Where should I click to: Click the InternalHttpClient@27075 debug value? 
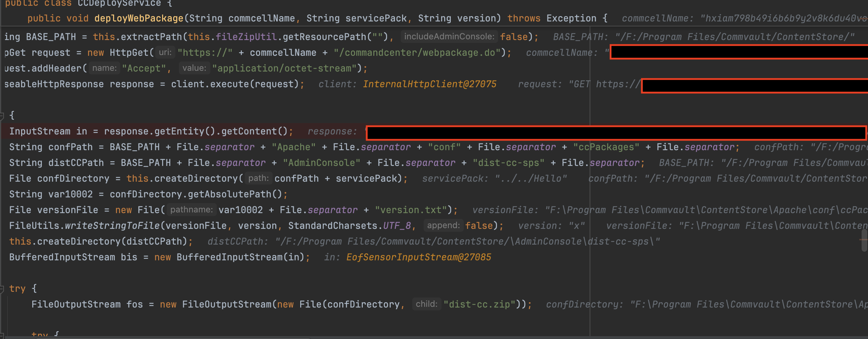pos(429,84)
